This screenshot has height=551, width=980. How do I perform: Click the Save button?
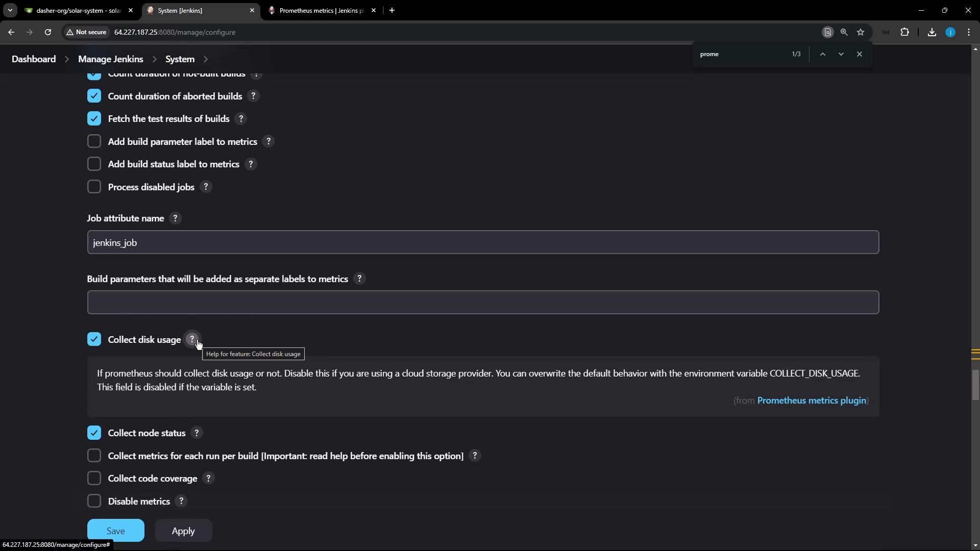[x=115, y=531]
